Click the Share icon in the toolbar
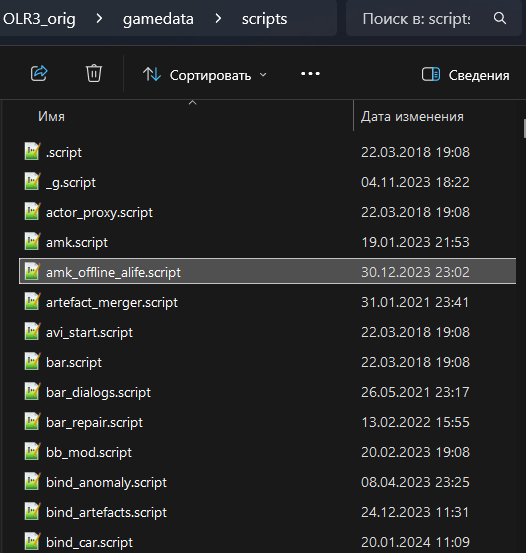The width and height of the screenshot is (526, 553). click(x=39, y=74)
